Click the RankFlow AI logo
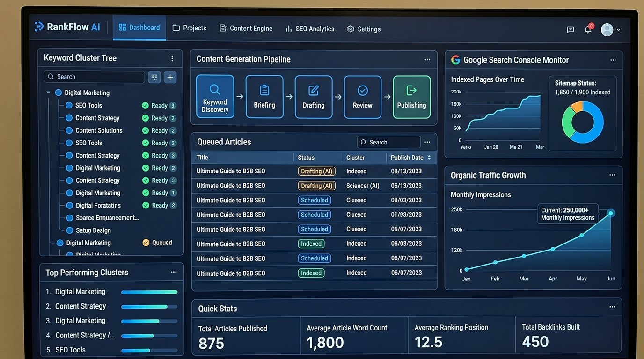The height and width of the screenshot is (359, 644). 68,27
